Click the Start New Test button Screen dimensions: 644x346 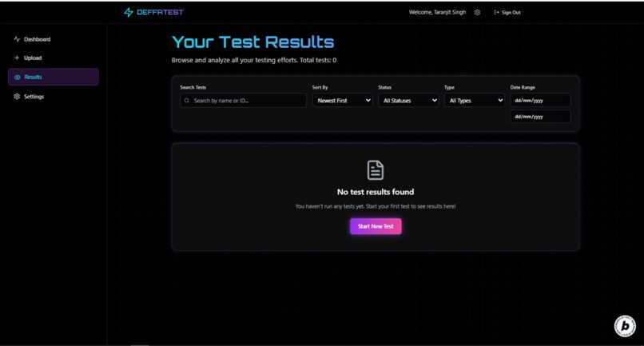pos(376,226)
